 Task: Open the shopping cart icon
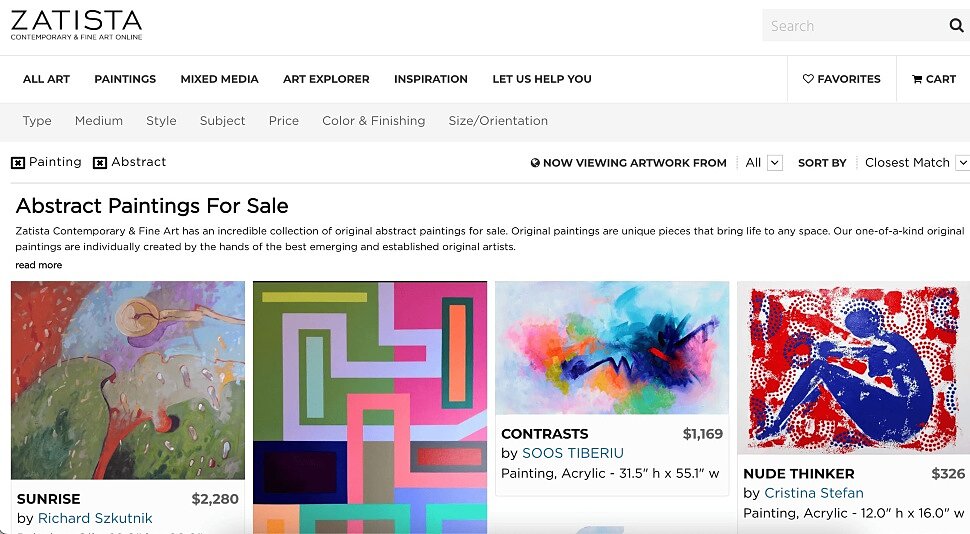point(917,79)
